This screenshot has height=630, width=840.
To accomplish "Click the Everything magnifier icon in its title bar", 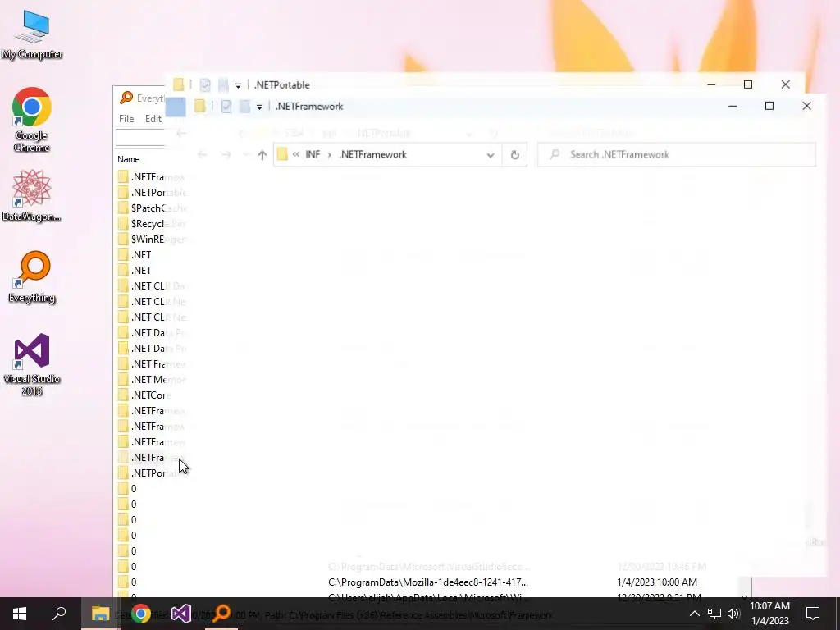I will pyautogui.click(x=126, y=98).
